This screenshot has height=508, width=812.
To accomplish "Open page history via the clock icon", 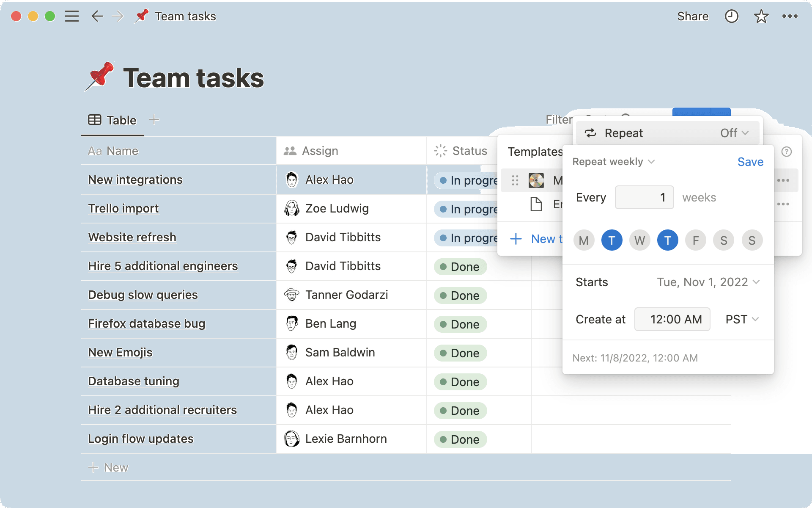I will tap(731, 16).
